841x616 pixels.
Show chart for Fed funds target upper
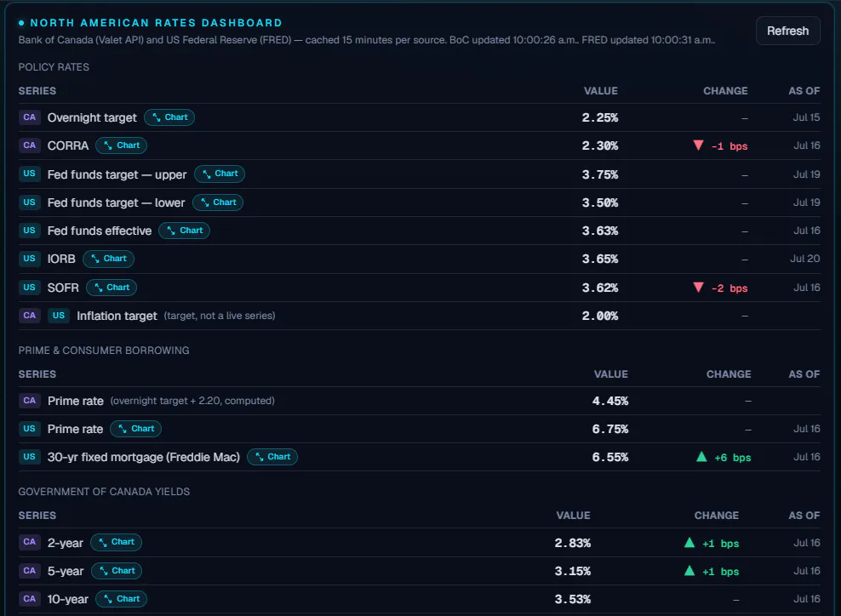[220, 174]
